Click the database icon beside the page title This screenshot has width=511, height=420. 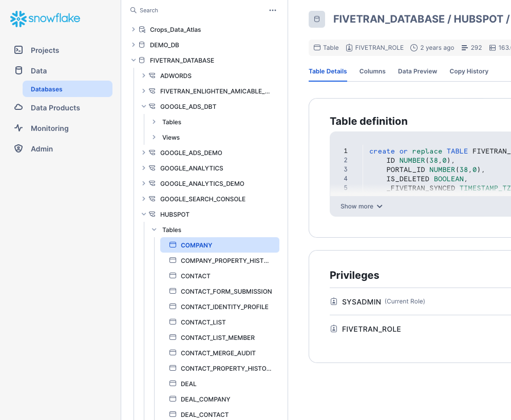[x=317, y=19]
